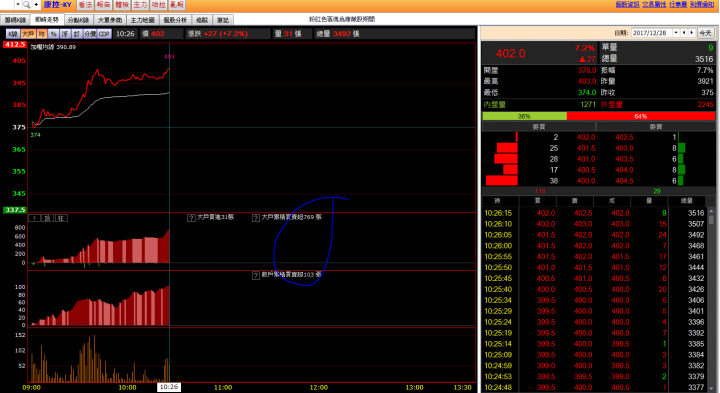This screenshot has height=393, width=720.
Task: Click the 康控-KY stock name
Action: 58,5
